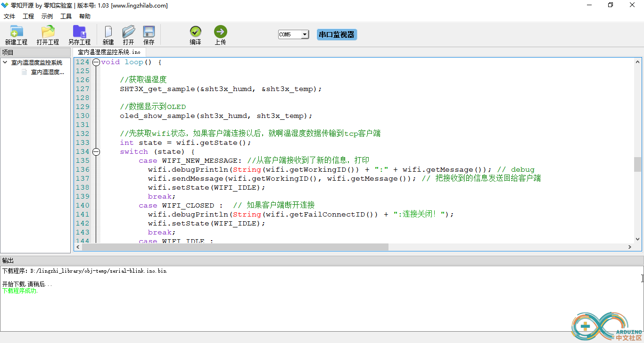Close the 零知开源 window
Screen dimensions: 644x343
coord(633,5)
